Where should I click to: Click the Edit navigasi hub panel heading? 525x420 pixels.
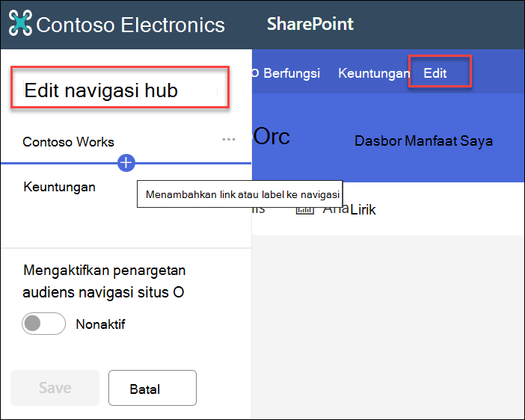pyautogui.click(x=101, y=90)
